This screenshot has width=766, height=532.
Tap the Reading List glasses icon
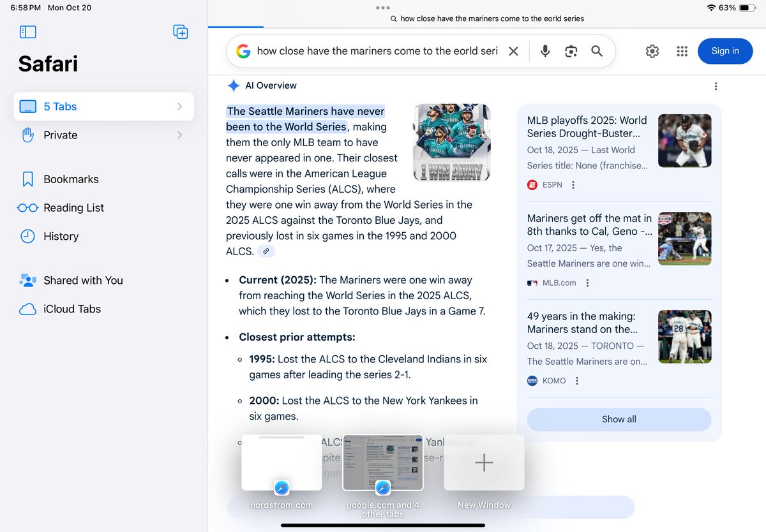point(27,208)
